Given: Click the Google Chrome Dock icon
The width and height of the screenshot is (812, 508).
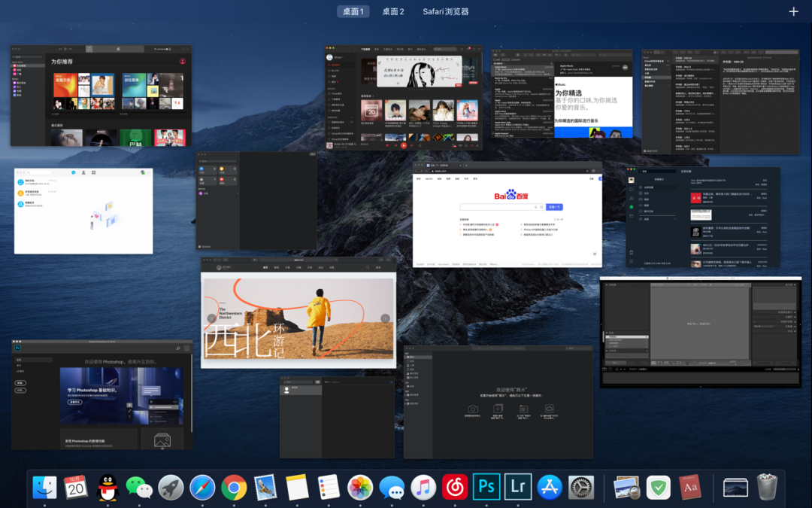Looking at the screenshot, I should point(234,487).
